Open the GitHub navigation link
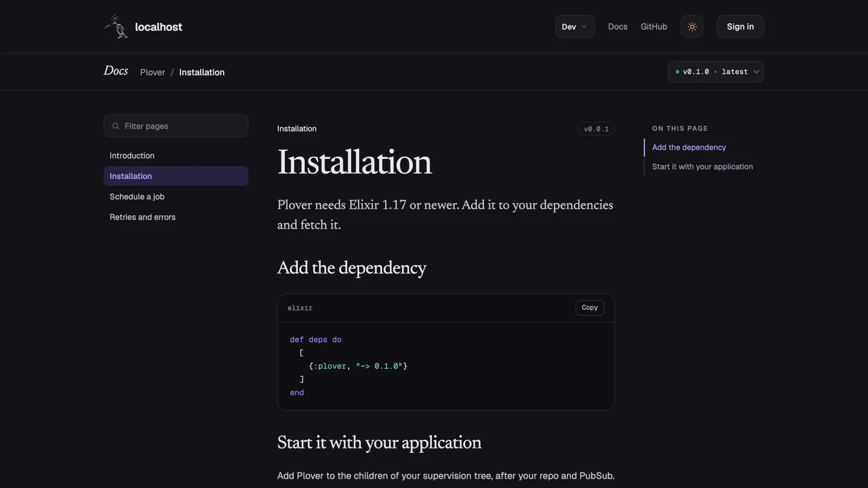This screenshot has height=488, width=868. (654, 27)
